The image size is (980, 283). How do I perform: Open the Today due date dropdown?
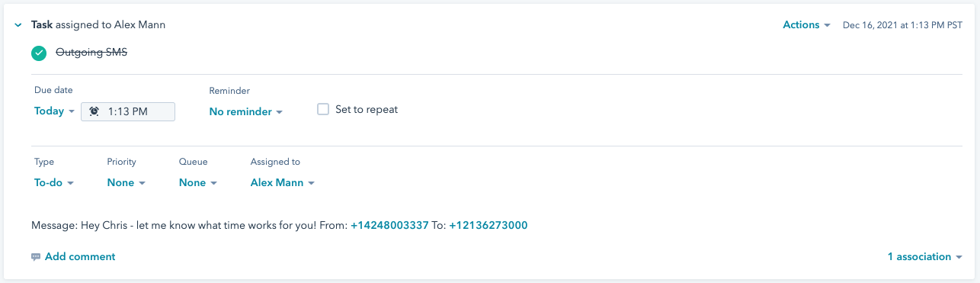(x=55, y=111)
